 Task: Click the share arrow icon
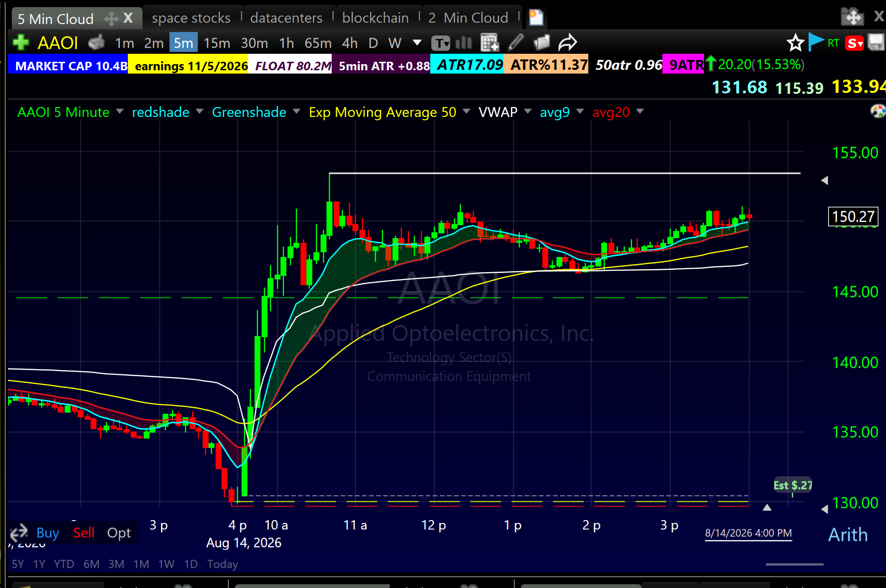[568, 42]
